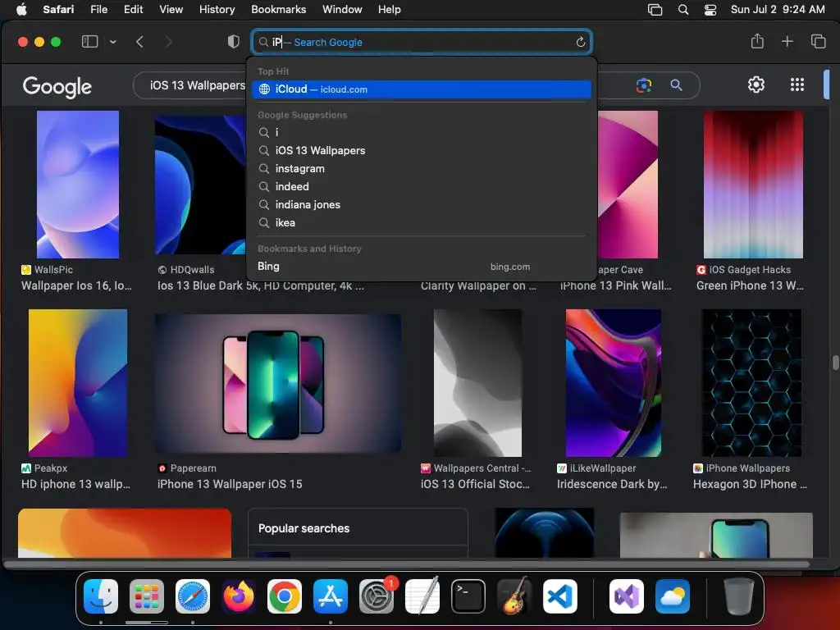
Task: Open the hexagon 3D iPhone wallpaper
Action: [751, 383]
